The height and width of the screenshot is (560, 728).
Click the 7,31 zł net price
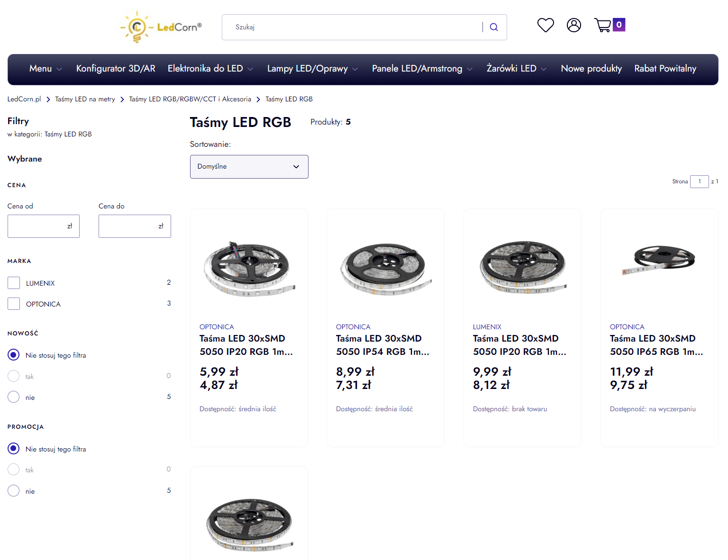coord(354,385)
